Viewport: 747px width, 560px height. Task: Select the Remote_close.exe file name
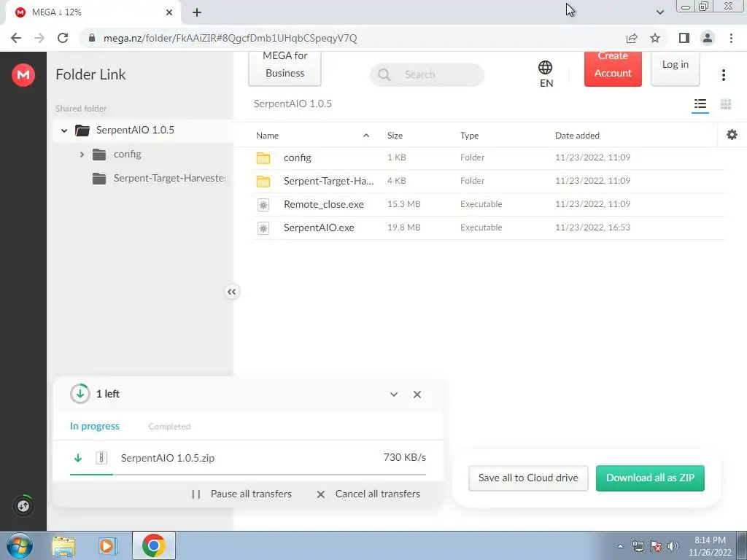pyautogui.click(x=323, y=204)
